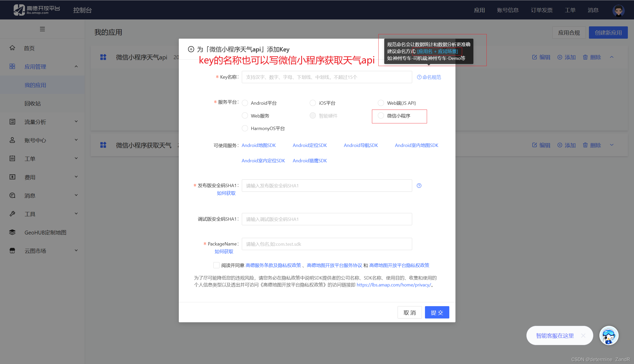Click the 工单 sidebar icon
Image resolution: width=634 pixels, height=364 pixels.
click(x=12, y=158)
